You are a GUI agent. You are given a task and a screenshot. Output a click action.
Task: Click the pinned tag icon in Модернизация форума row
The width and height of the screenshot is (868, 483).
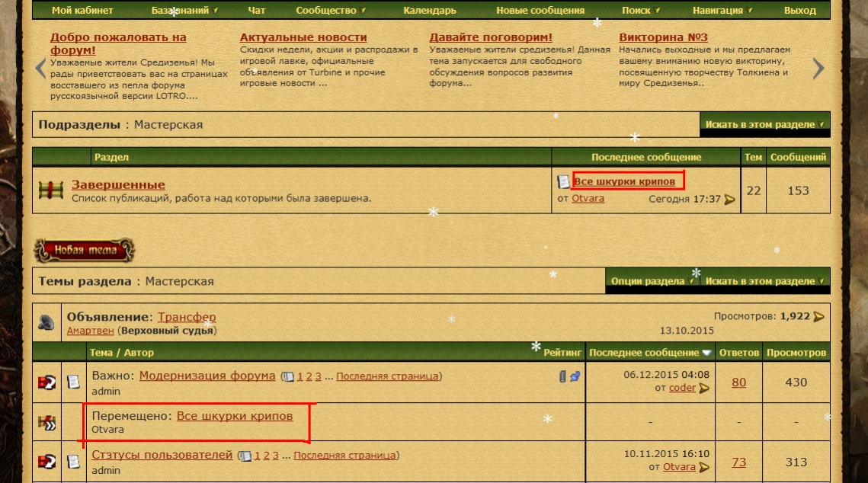pos(575,376)
